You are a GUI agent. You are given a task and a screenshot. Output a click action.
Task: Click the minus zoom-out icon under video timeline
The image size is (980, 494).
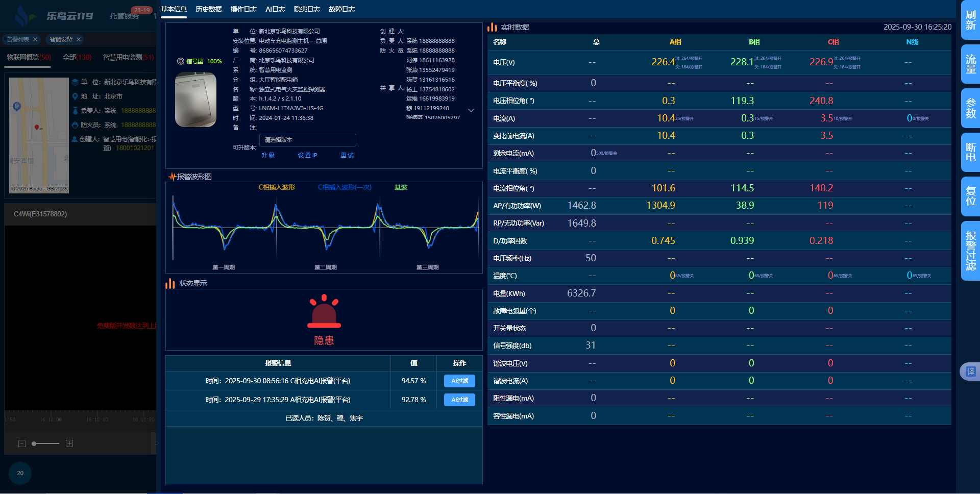pos(22,443)
